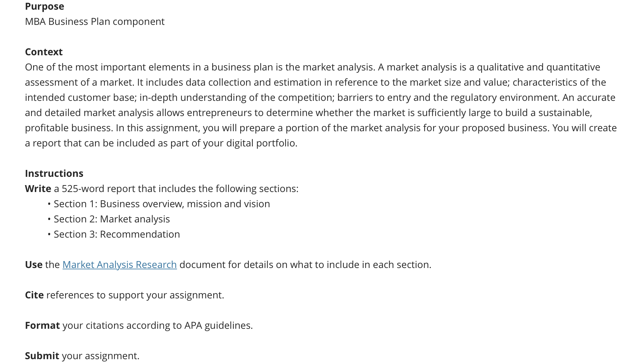Click 'your assignment.' after Submit
The height and width of the screenshot is (364, 634).
(101, 356)
